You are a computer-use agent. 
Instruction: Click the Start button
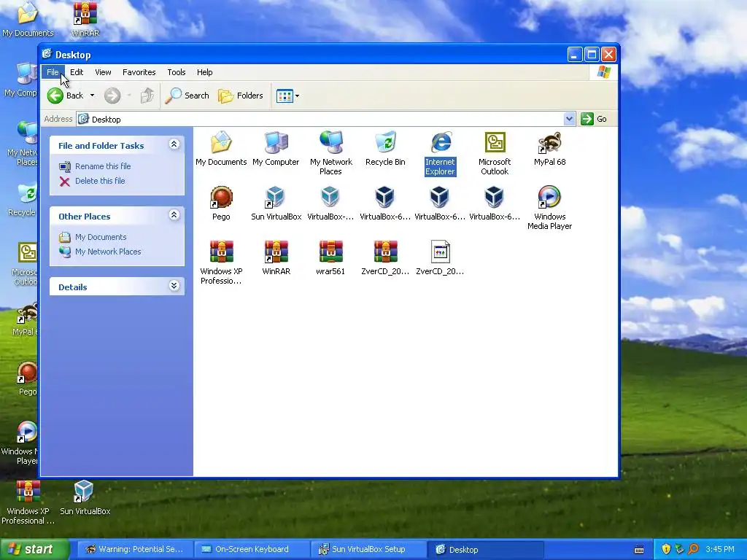coord(34,550)
